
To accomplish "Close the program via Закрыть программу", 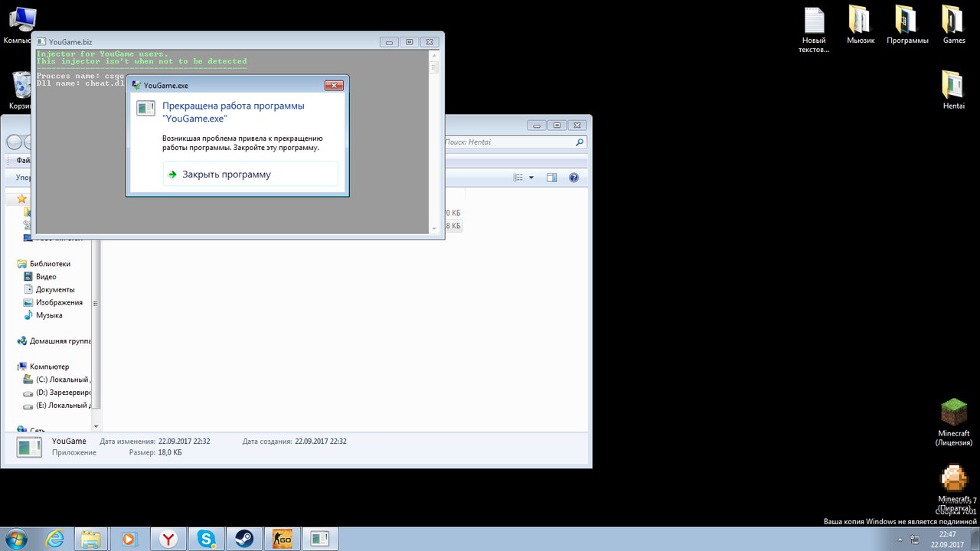I will tap(250, 174).
